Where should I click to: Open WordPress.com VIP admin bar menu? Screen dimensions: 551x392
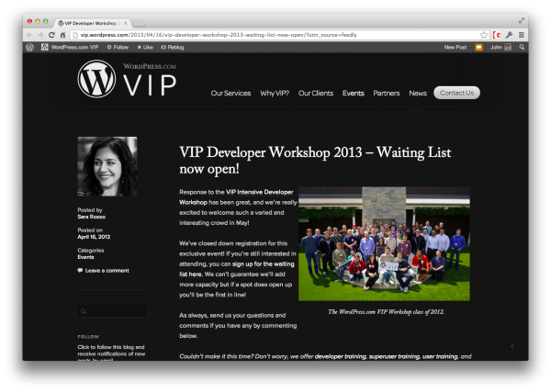pyautogui.click(x=70, y=47)
